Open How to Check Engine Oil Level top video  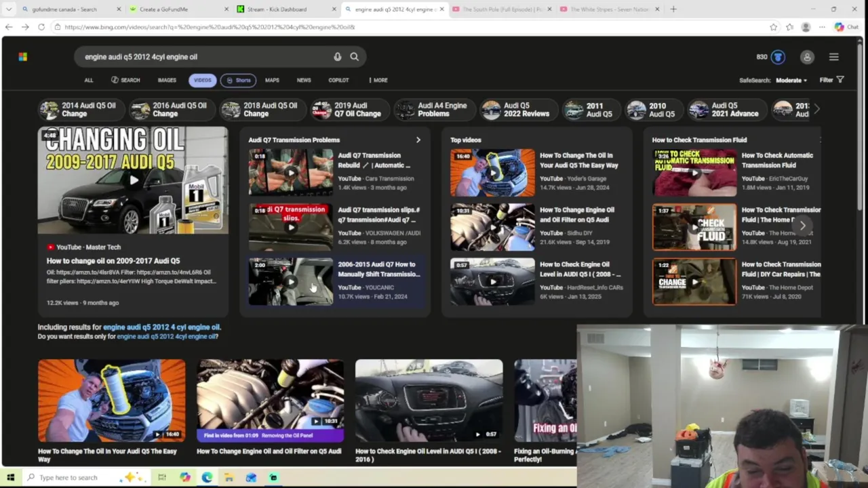click(x=580, y=269)
